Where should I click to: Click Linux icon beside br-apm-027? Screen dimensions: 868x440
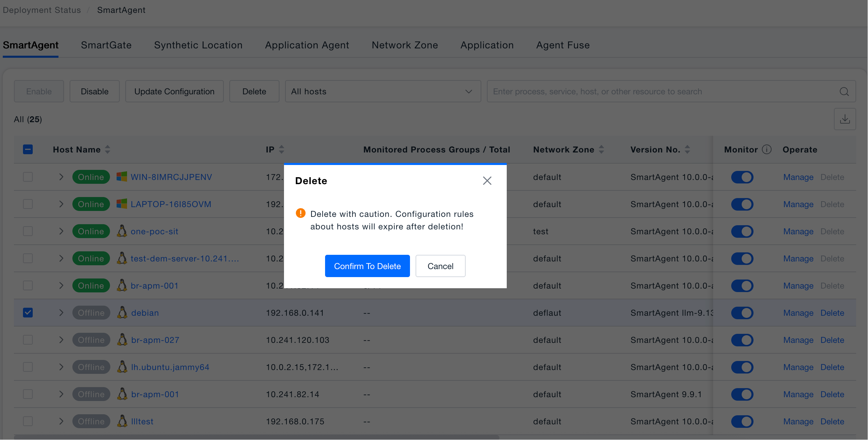[122, 340]
